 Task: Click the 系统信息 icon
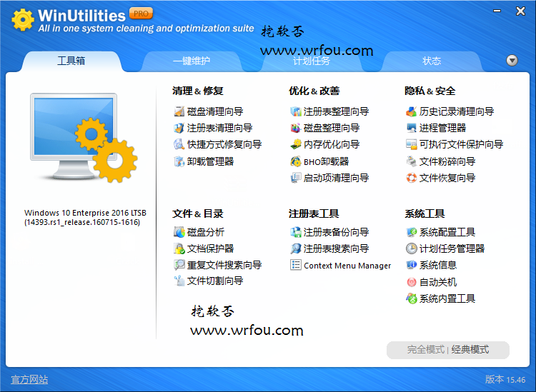[x=411, y=265]
